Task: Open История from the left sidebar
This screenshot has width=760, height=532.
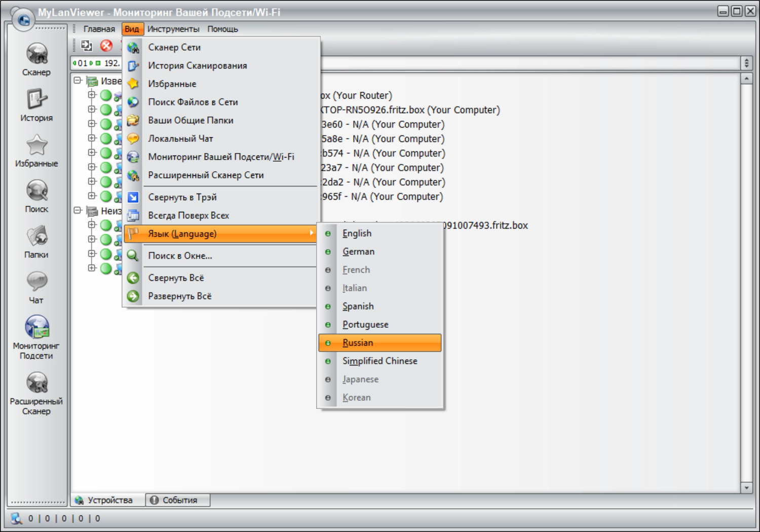Action: [x=36, y=100]
